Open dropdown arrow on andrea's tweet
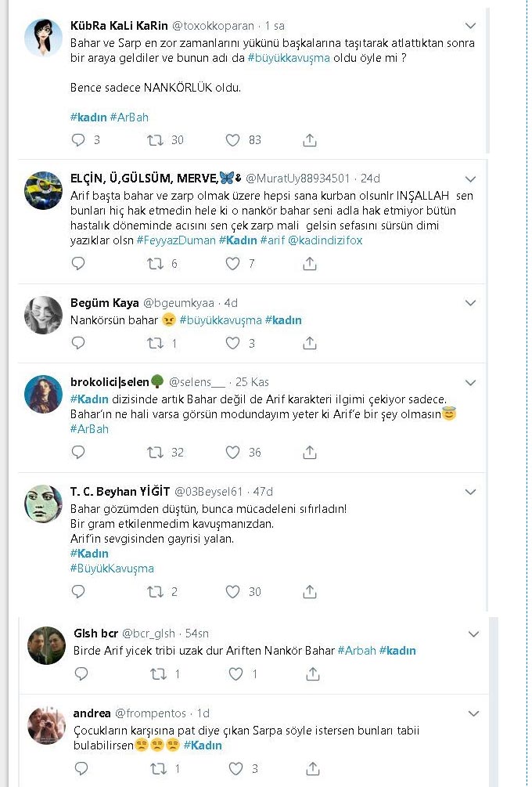 click(x=473, y=713)
